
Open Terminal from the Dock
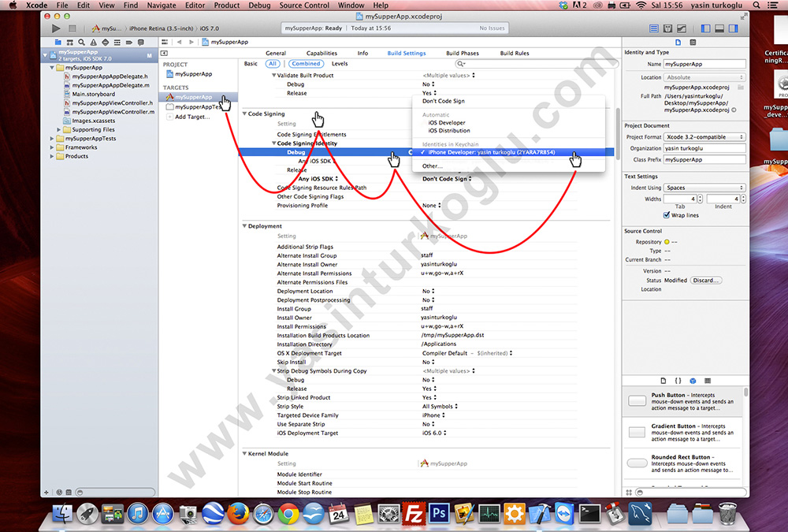click(x=589, y=514)
